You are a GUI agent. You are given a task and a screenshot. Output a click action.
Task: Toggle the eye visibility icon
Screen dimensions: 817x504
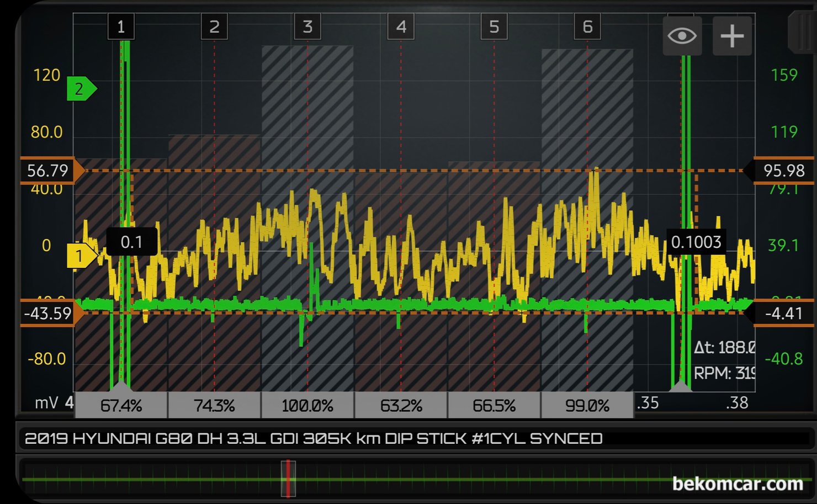pyautogui.click(x=682, y=36)
